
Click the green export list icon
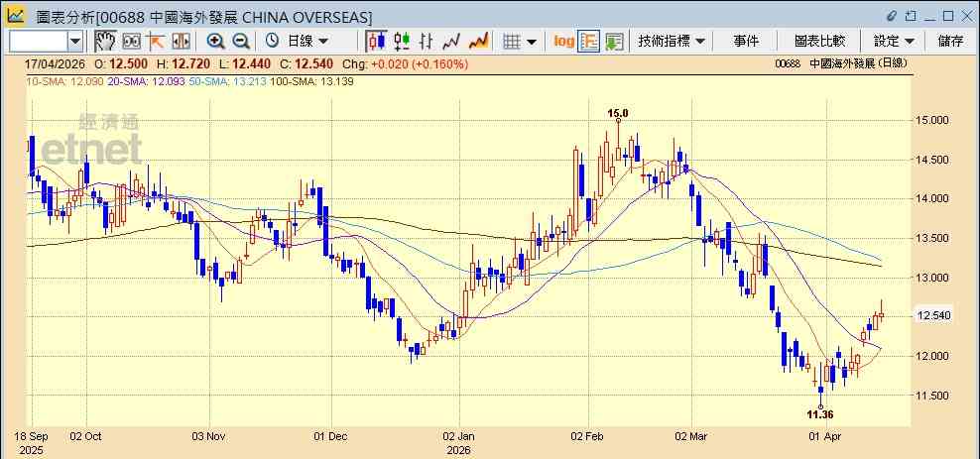point(615,42)
